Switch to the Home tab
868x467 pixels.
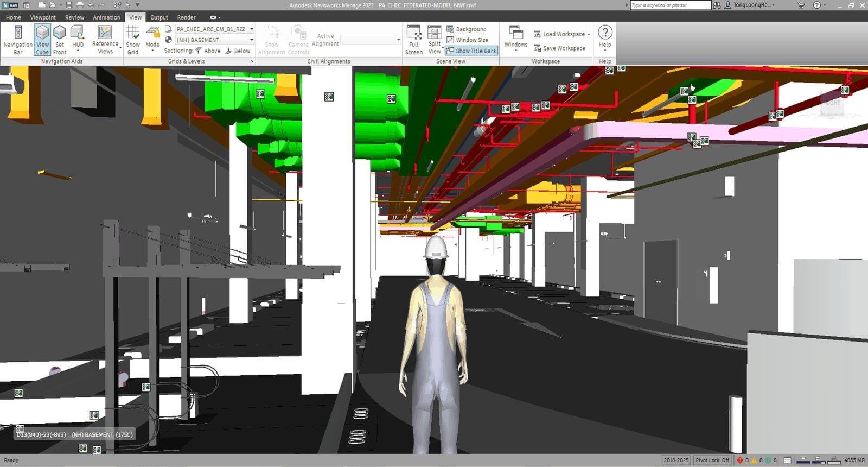(14, 17)
